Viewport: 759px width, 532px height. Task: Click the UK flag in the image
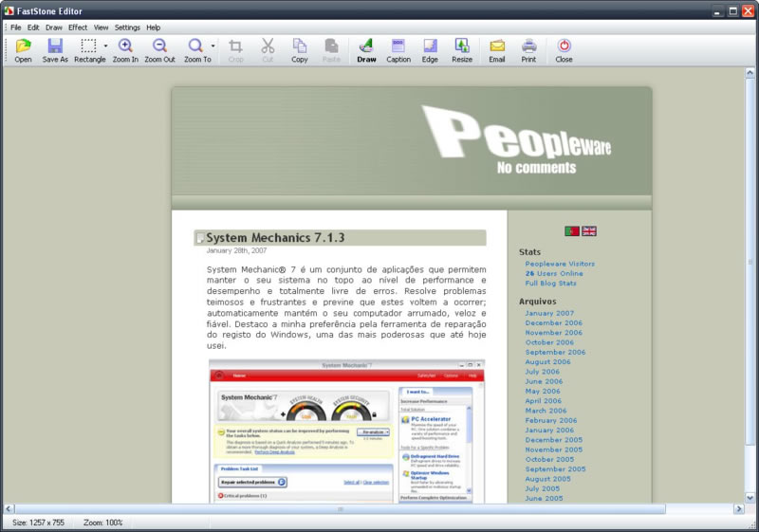pyautogui.click(x=589, y=231)
